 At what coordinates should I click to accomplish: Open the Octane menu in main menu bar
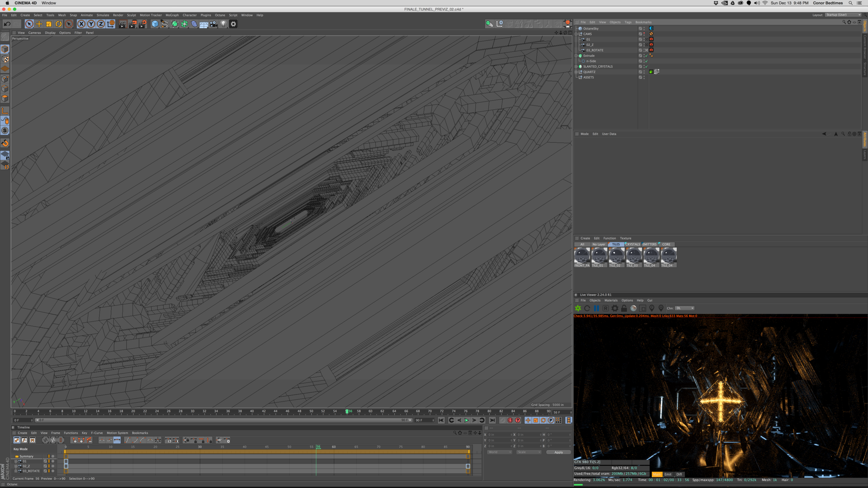220,15
